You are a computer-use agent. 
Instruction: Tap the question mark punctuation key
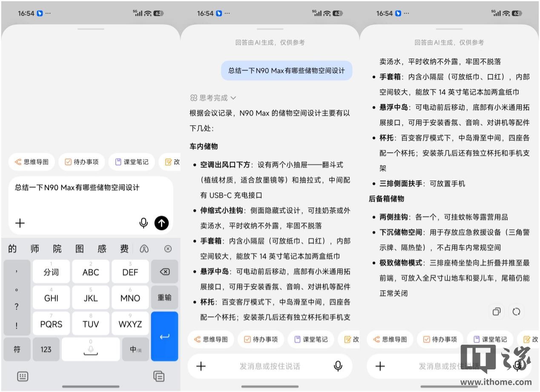[x=17, y=307]
